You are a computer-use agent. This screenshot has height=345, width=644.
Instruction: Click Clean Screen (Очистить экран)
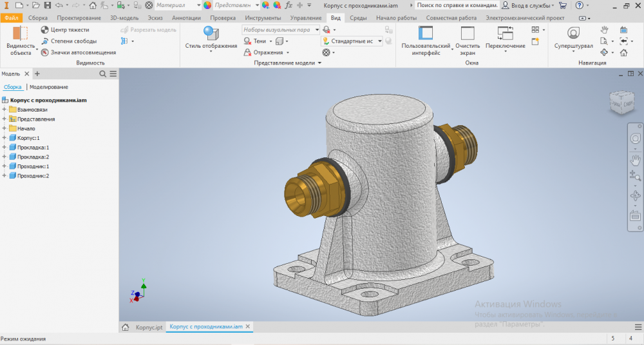[468, 41]
